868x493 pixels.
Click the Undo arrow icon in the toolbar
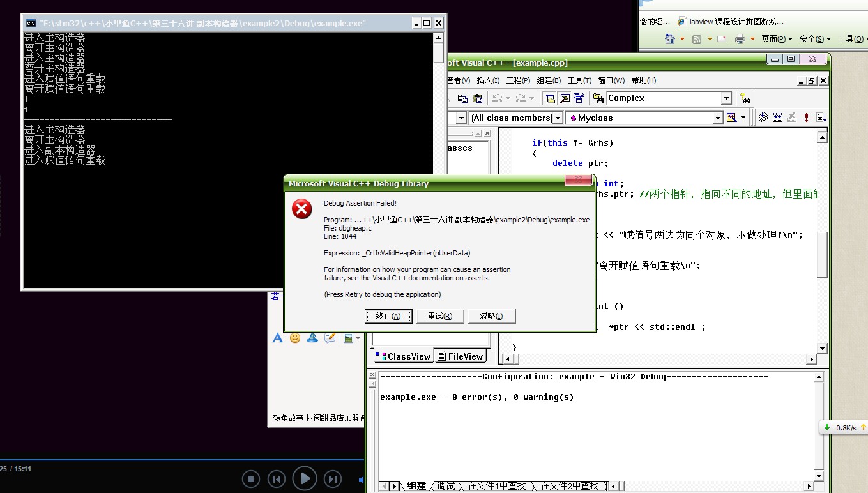point(497,98)
